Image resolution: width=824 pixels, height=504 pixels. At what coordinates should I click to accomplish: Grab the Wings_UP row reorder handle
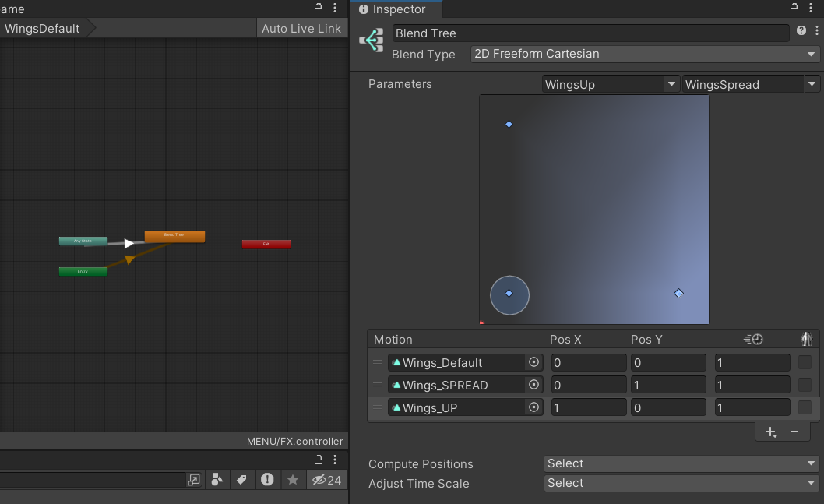378,407
